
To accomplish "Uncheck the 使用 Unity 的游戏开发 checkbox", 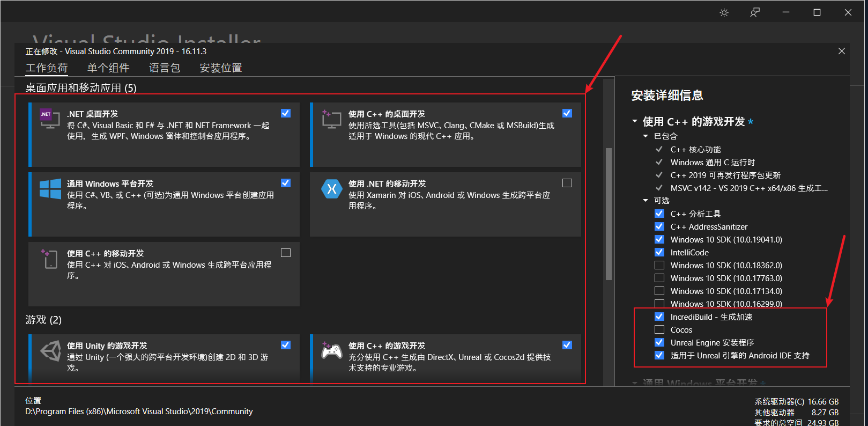I will [x=286, y=345].
